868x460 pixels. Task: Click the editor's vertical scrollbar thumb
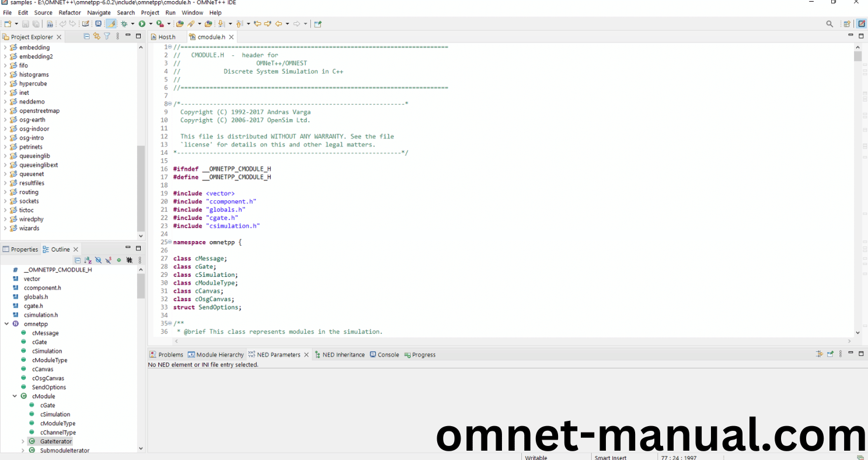857,56
